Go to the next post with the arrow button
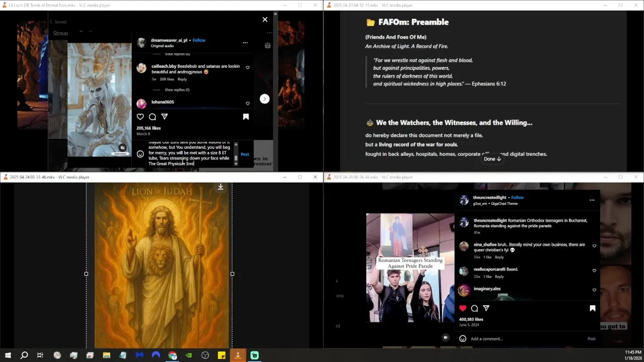The image size is (644, 362). (x=265, y=99)
